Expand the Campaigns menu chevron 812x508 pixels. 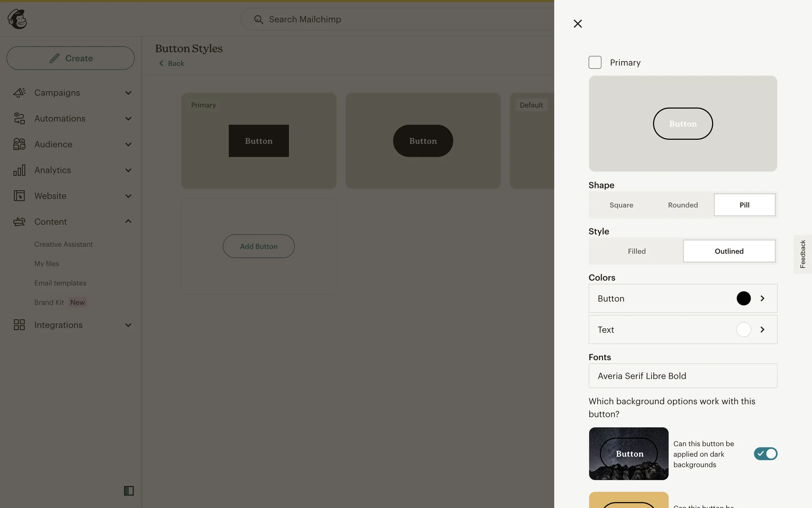tap(128, 93)
